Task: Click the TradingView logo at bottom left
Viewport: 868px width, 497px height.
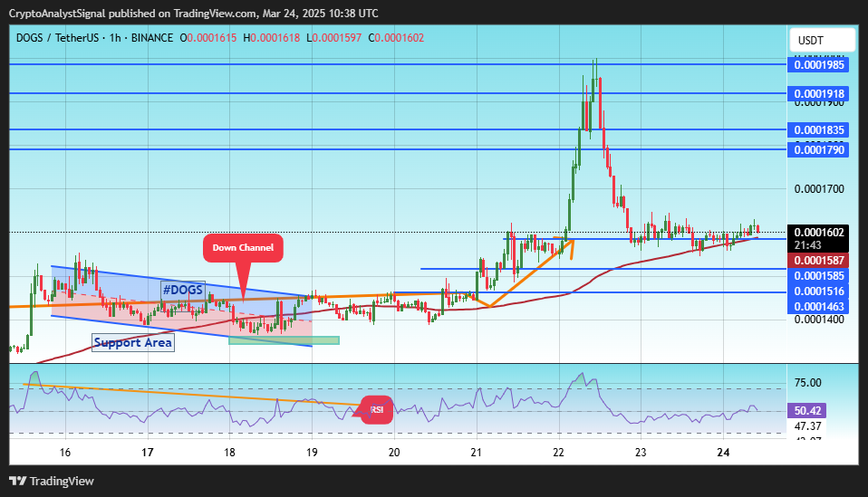Action: pyautogui.click(x=52, y=481)
